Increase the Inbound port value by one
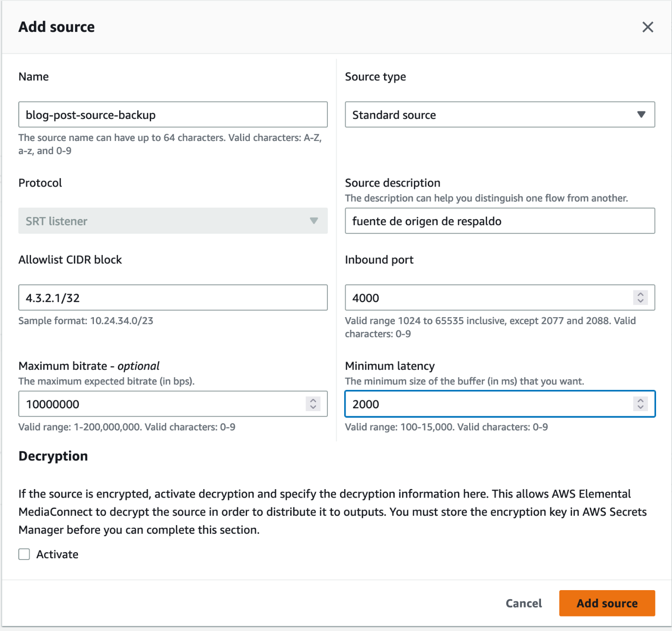672x631 pixels. pos(641,294)
